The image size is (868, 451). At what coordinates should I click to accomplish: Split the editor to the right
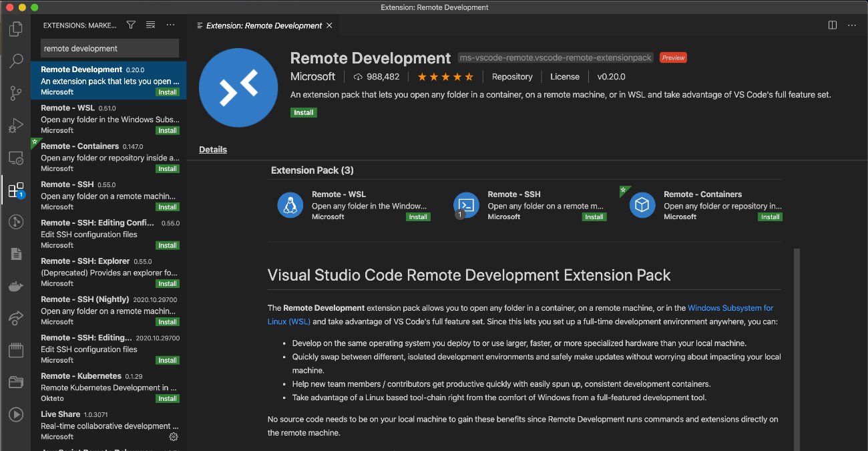point(833,25)
